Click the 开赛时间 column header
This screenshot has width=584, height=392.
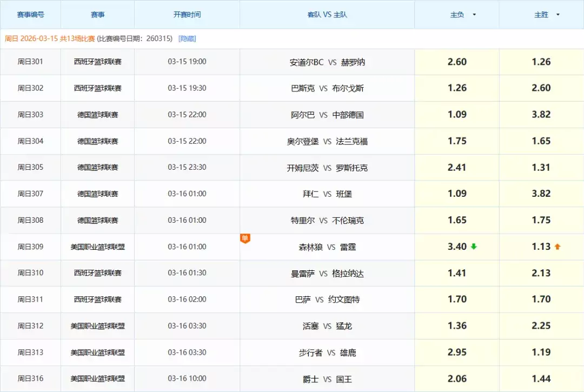point(187,15)
